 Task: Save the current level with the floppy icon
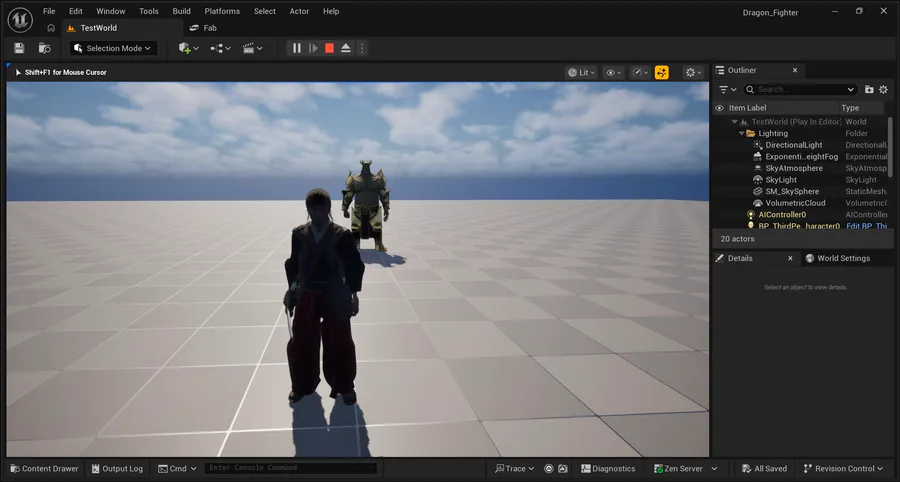click(20, 48)
